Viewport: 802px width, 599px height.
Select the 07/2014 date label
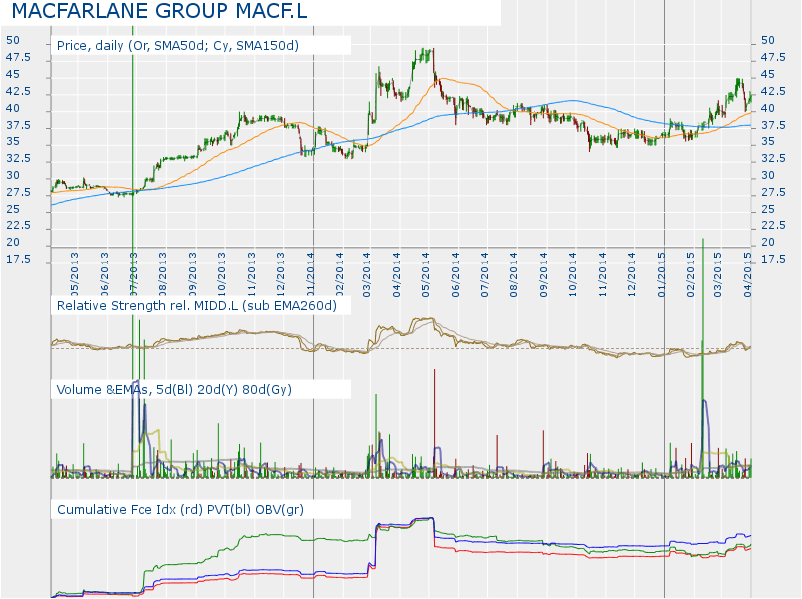coord(484,275)
